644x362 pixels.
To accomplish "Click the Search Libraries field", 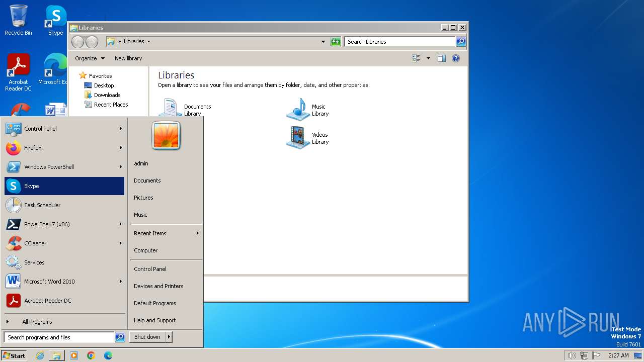I will coord(400,42).
